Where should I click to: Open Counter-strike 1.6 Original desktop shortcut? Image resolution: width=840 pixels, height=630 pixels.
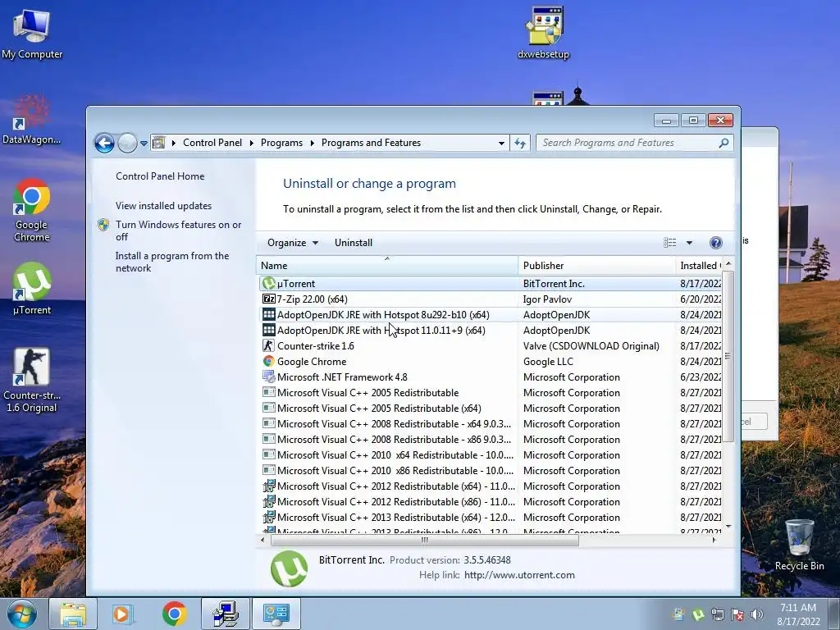click(32, 381)
